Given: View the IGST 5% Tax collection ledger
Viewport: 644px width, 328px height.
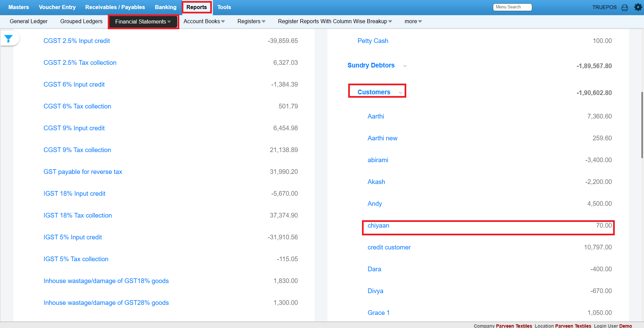Looking at the screenshot, I should [76, 259].
